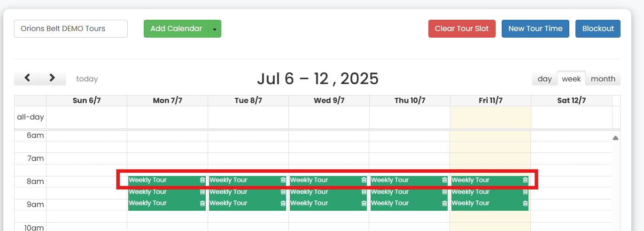Remove Wednesday 8:30 Weekly Tour via trash
644x231 pixels.
[x=364, y=192]
